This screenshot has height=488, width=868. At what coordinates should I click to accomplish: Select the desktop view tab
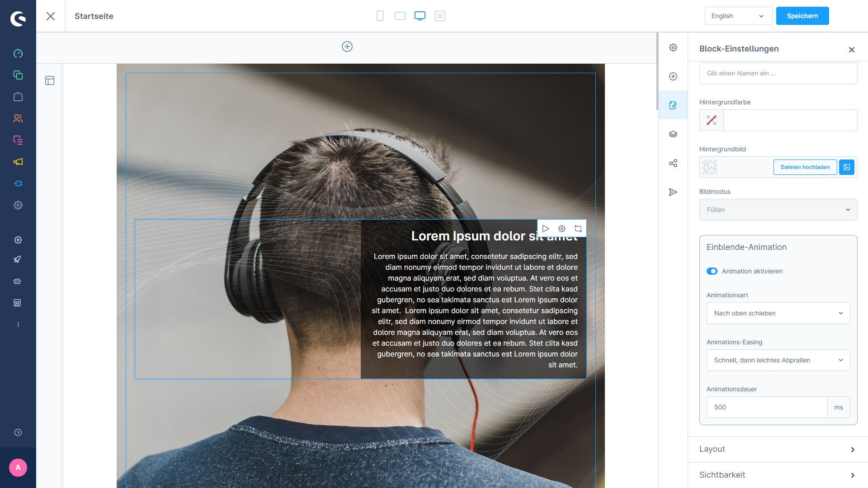click(x=420, y=15)
